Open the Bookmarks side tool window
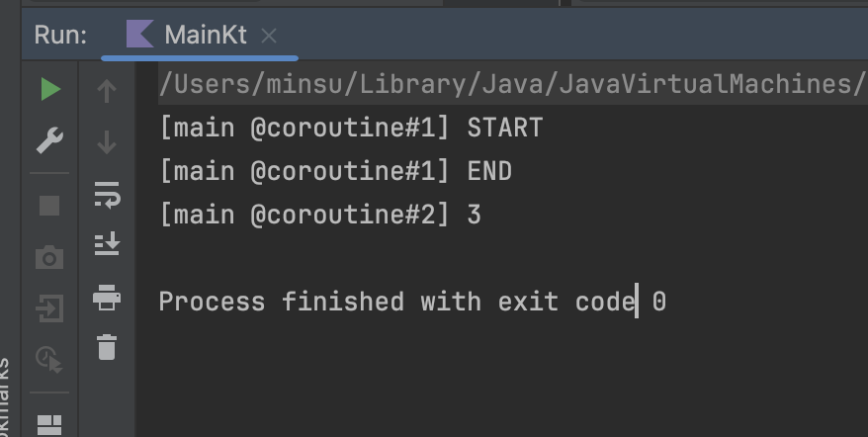Image resolution: width=868 pixels, height=437 pixels. pyautogui.click(x=4, y=397)
